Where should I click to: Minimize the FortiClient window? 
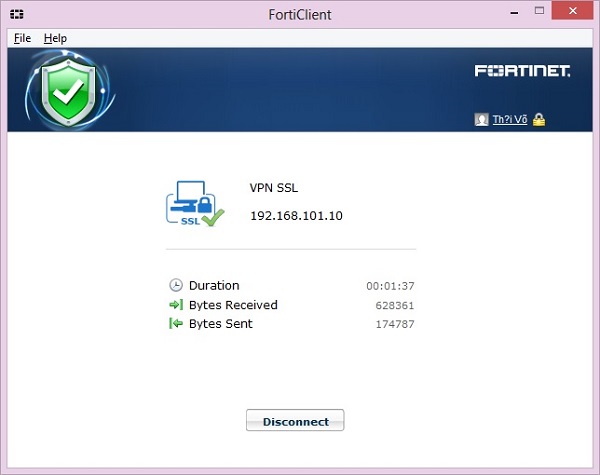(x=514, y=13)
